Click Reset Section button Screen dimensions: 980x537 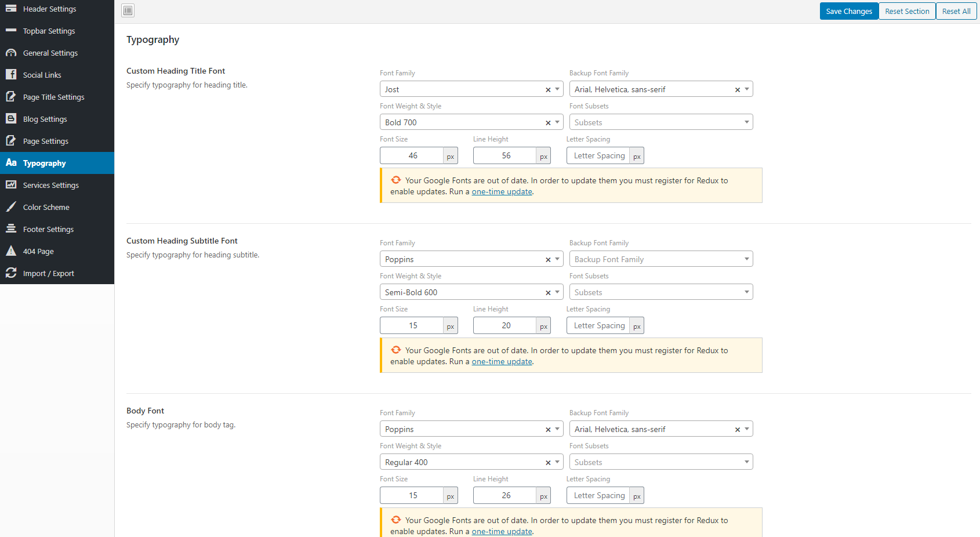(907, 11)
